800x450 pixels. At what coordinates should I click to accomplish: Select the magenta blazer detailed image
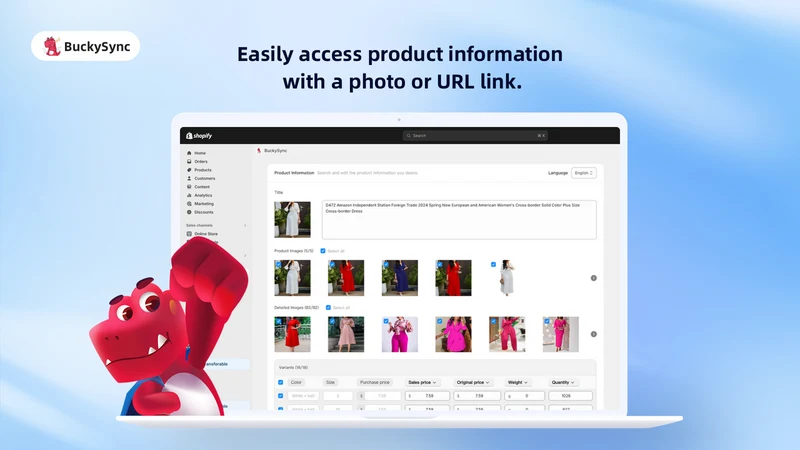[454, 334]
